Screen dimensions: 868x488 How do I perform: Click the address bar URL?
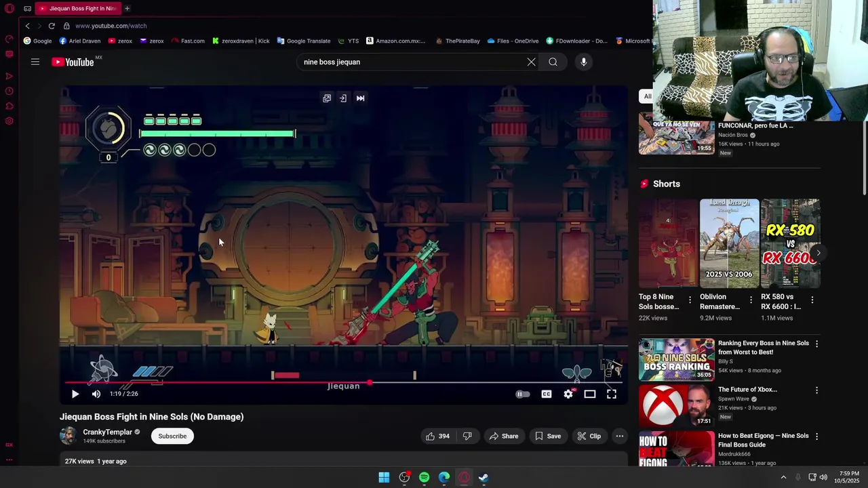click(111, 26)
